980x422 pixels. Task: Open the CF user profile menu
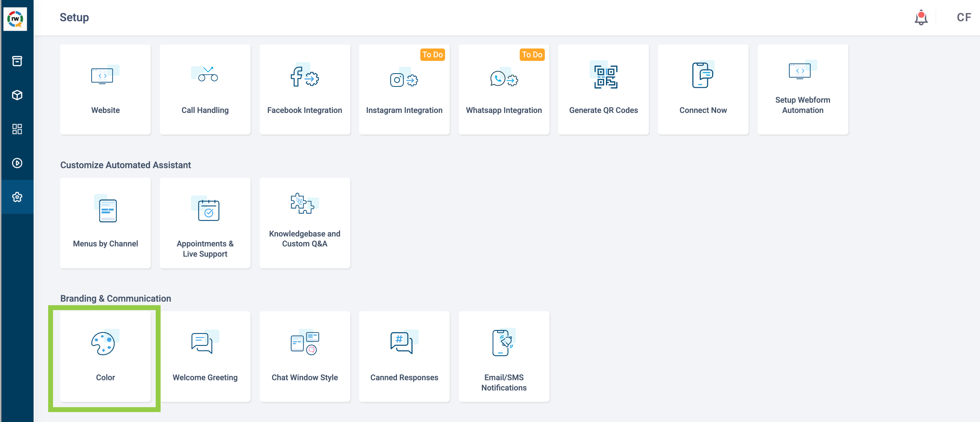[964, 17]
